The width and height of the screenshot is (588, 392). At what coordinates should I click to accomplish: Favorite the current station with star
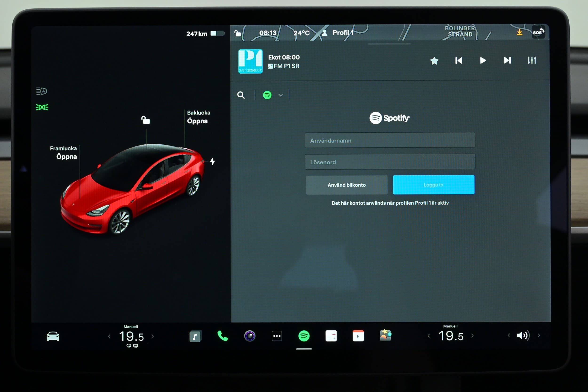pos(434,61)
